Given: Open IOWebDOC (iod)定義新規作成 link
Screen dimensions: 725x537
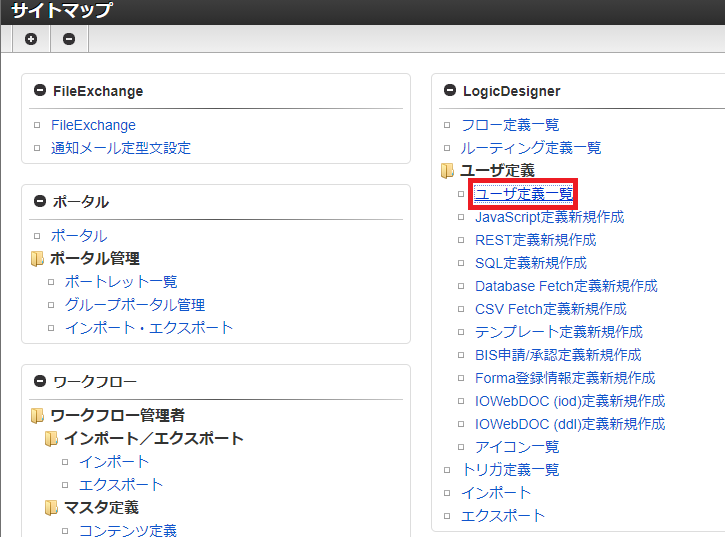Looking at the screenshot, I should click(570, 401).
